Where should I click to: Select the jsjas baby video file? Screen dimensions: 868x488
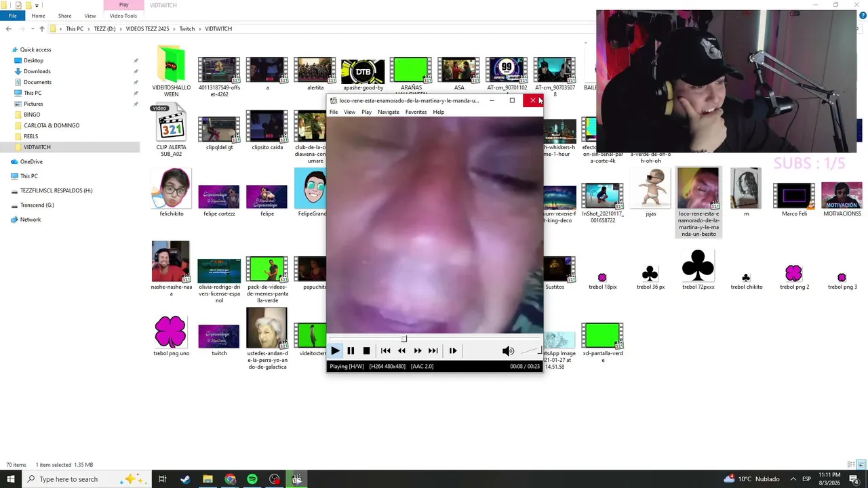(650, 193)
